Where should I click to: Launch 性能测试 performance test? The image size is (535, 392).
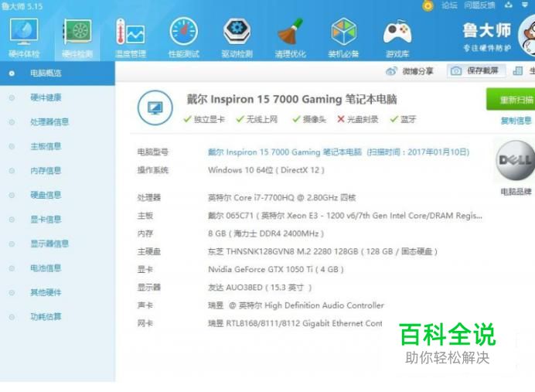click(184, 38)
